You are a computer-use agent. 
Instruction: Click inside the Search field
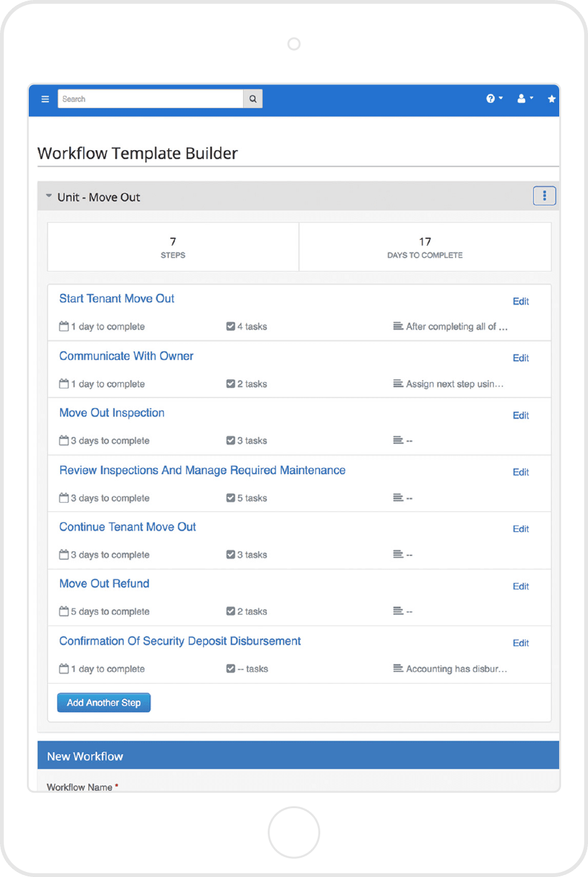click(x=150, y=99)
